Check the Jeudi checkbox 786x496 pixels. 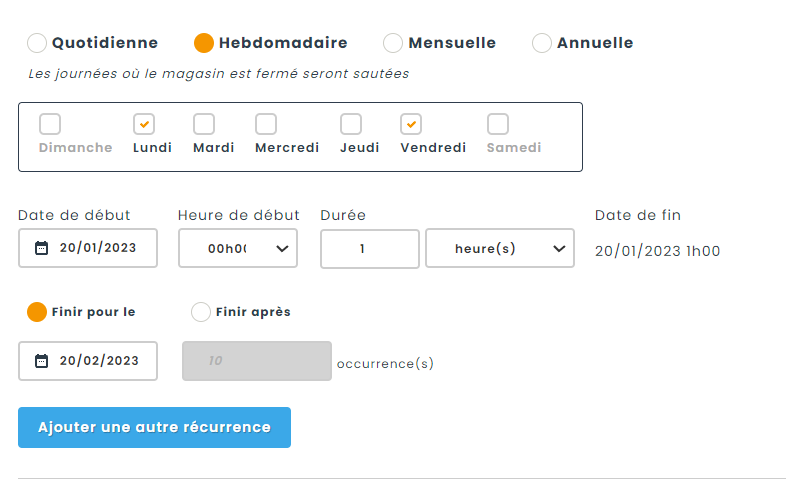point(351,124)
